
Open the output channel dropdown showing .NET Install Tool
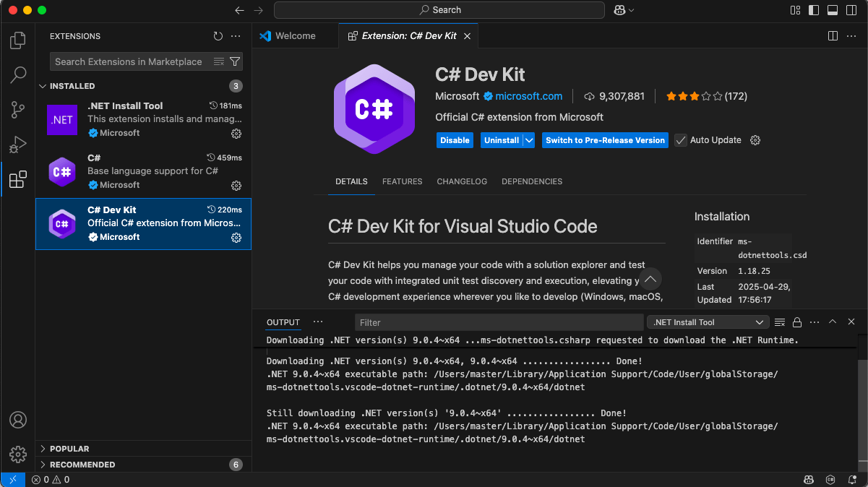tap(707, 322)
